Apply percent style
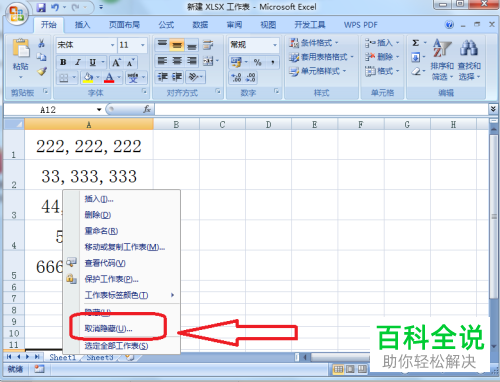500x382 pixels. [257, 62]
